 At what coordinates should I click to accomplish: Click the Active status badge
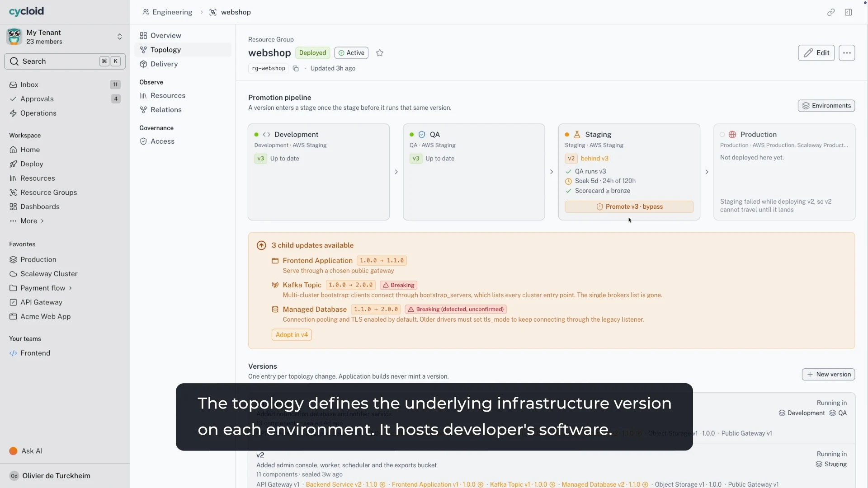click(351, 53)
